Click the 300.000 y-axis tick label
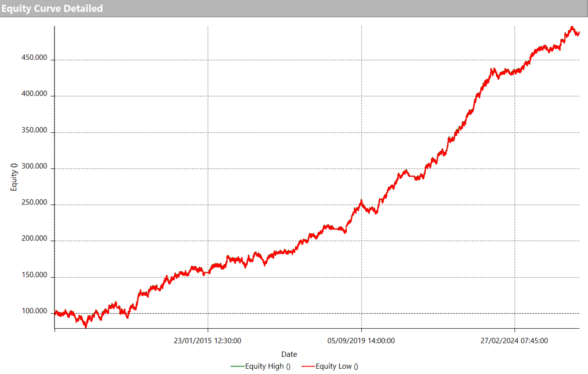 coord(34,167)
